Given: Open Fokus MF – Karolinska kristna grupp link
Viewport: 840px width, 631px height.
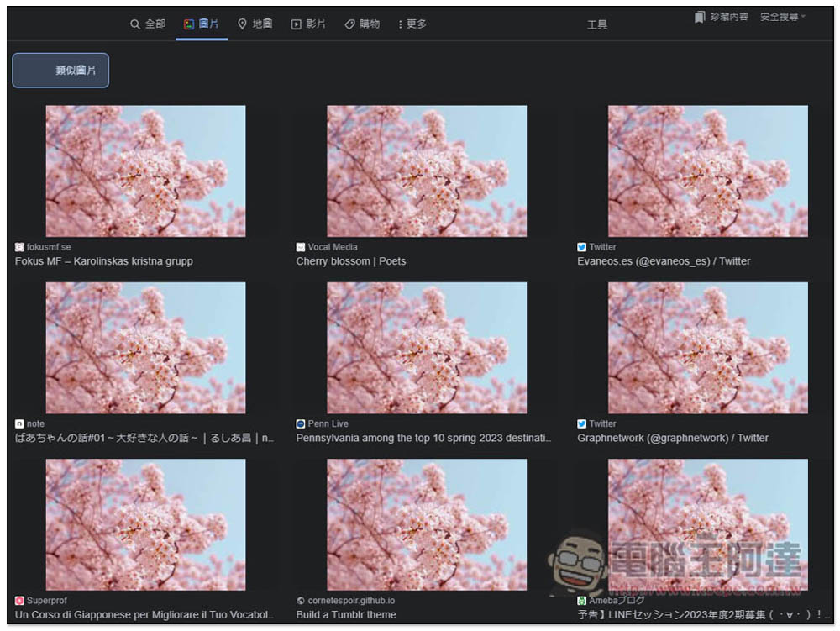Looking at the screenshot, I should 104,261.
